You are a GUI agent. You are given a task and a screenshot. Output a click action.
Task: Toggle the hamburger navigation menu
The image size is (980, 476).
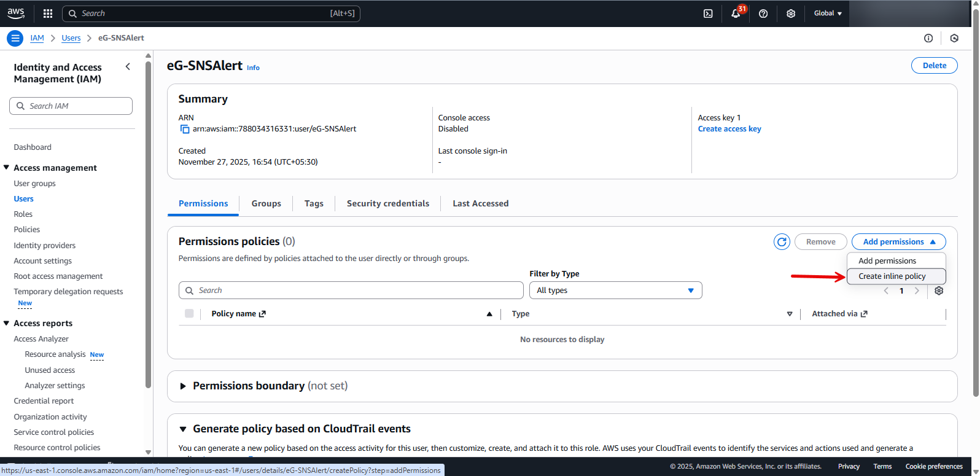coord(15,38)
